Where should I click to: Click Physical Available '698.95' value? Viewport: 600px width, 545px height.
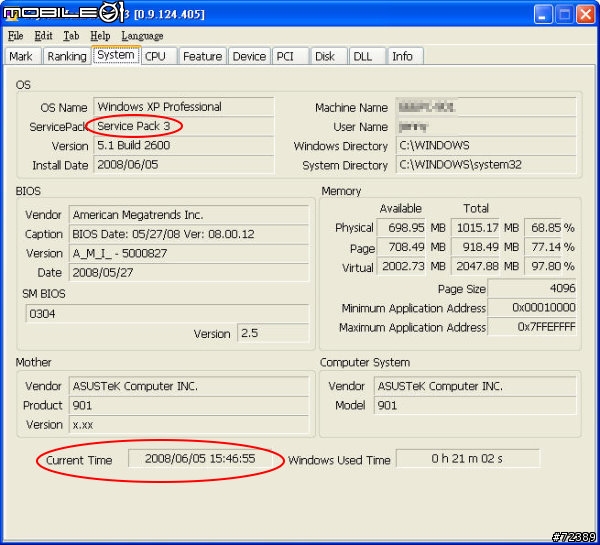coord(401,228)
